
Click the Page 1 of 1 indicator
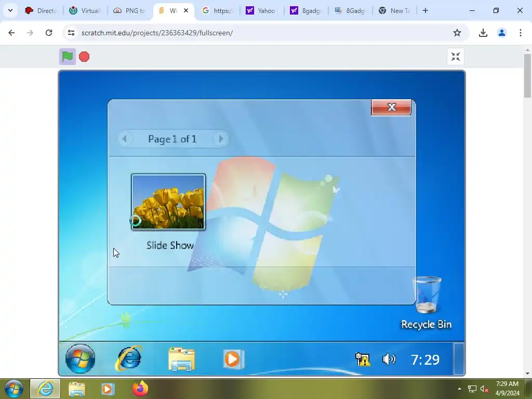[172, 139]
